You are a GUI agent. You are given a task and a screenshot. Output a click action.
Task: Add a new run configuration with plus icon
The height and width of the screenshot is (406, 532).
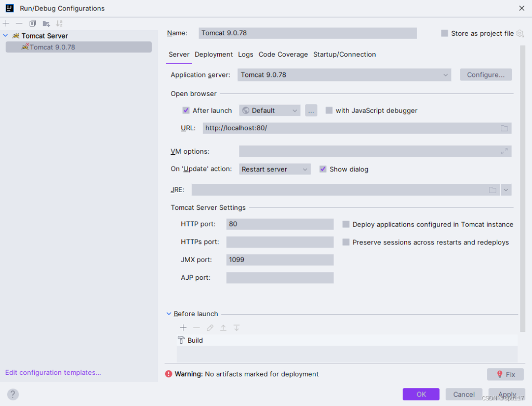[6, 23]
